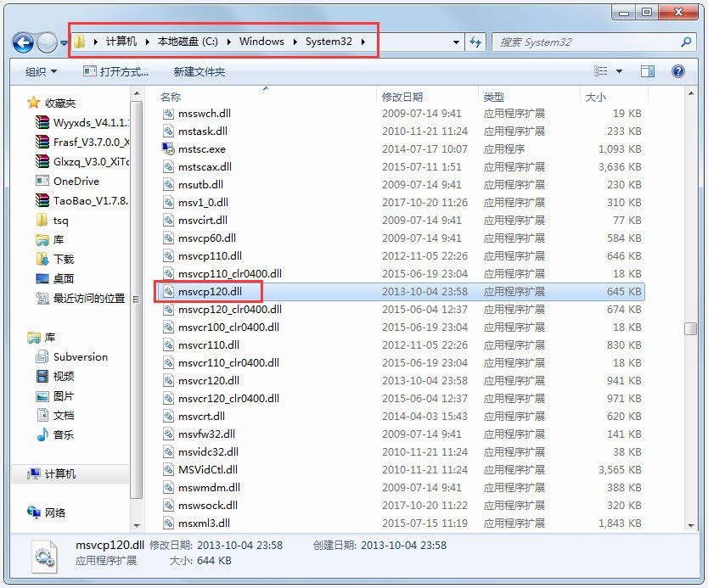This screenshot has height=588, width=708.
Task: Open OneDrive in favorites
Action: click(x=67, y=181)
